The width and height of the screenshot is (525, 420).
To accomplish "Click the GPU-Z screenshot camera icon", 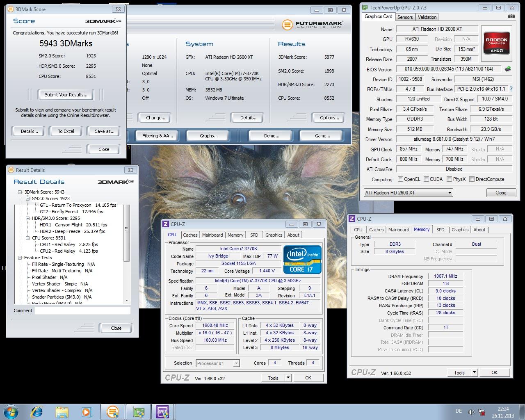I will tap(511, 16).
